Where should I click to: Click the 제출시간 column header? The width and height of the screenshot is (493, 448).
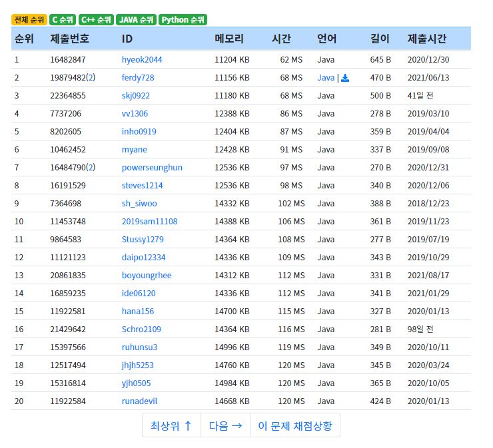pyautogui.click(x=427, y=39)
